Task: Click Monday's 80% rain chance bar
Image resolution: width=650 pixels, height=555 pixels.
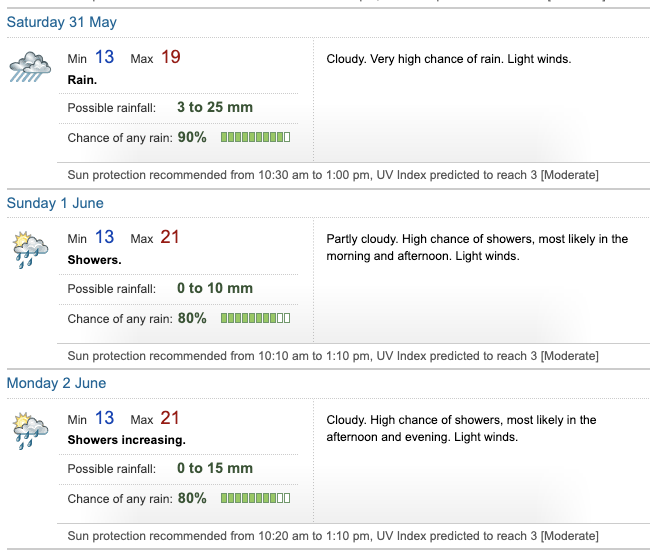Action: (255, 498)
